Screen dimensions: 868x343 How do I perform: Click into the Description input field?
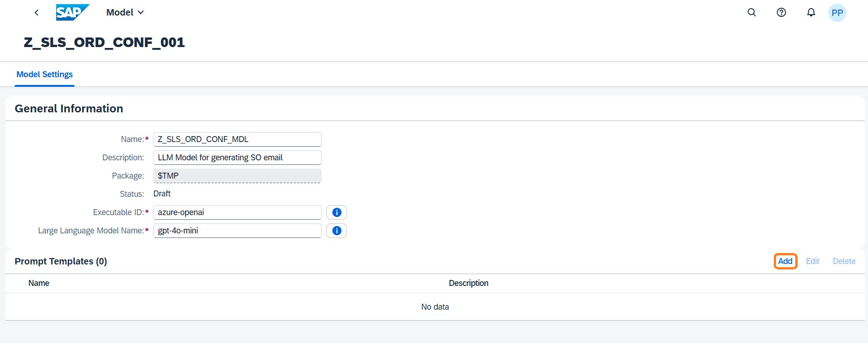click(x=237, y=158)
